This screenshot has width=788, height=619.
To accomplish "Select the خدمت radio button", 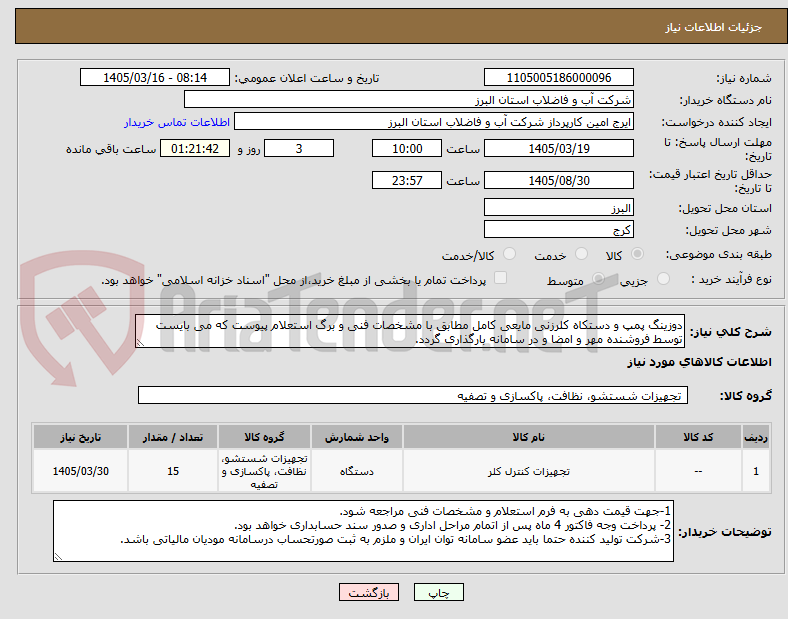I will (581, 254).
